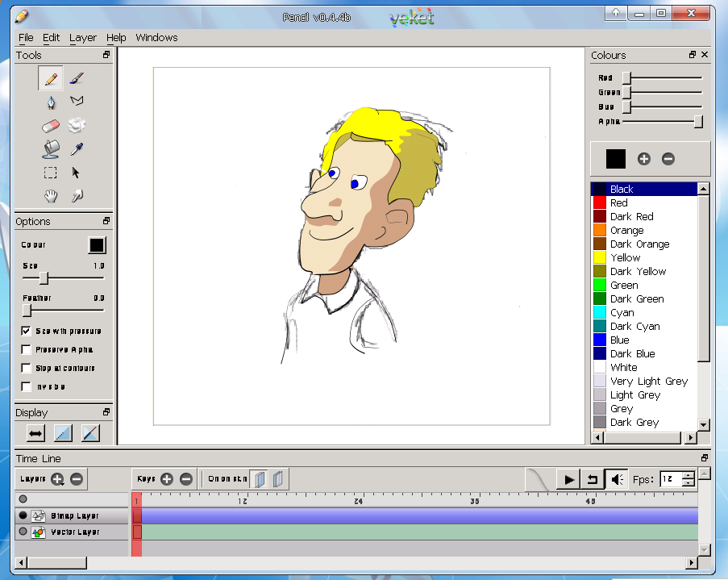The width and height of the screenshot is (728, 580).
Task: Choose Yellow in the colour list
Action: point(645,257)
